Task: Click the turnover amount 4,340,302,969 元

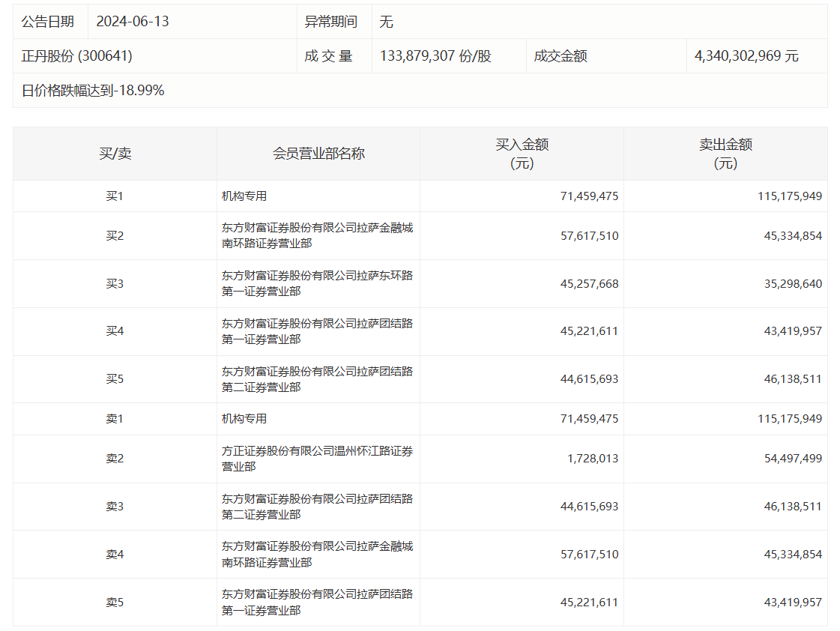Action: [x=746, y=56]
